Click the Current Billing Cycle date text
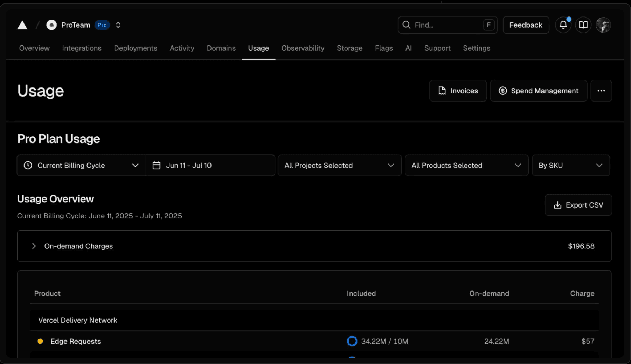631x364 pixels. tap(99, 216)
